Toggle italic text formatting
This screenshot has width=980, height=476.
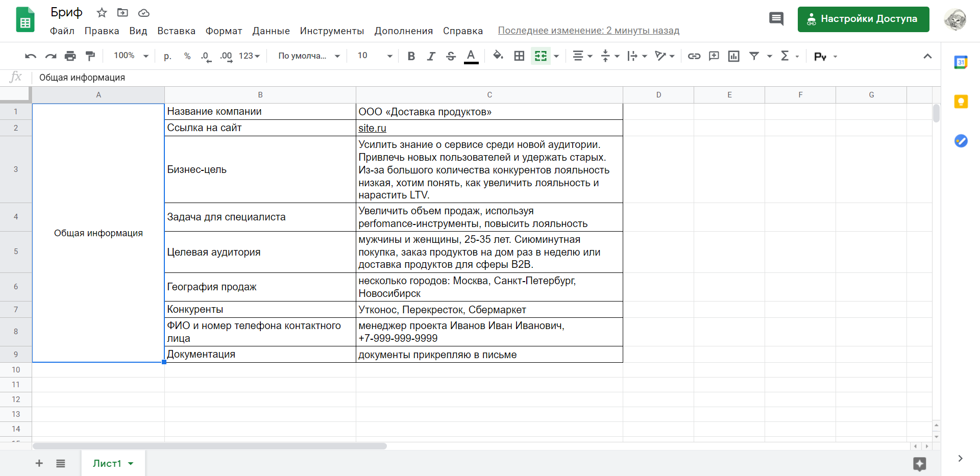coord(431,56)
